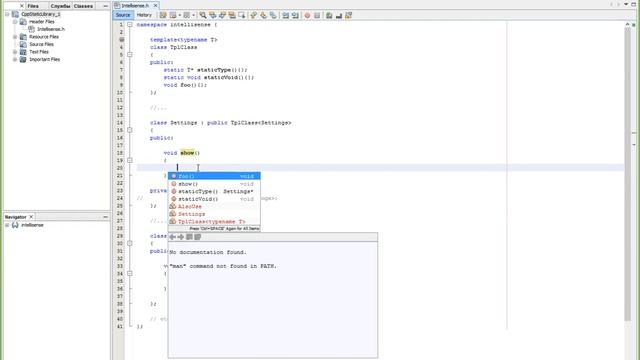The image size is (640, 360).
Task: Click the editor Forward navigation icon
Action: [187, 15]
